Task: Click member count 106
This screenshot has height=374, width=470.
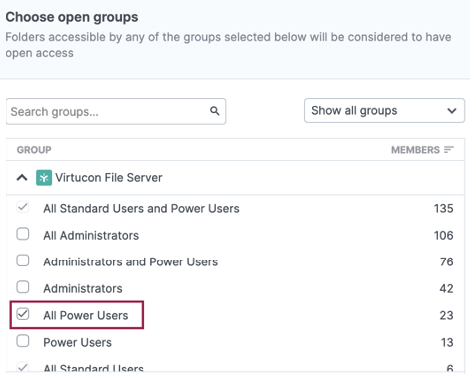Action: 443,236
